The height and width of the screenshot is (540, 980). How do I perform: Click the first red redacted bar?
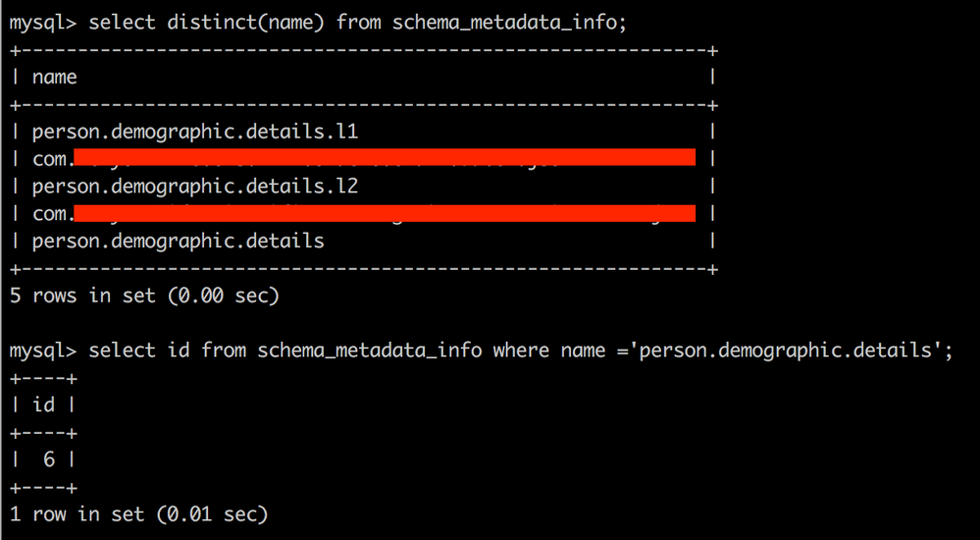click(x=384, y=157)
